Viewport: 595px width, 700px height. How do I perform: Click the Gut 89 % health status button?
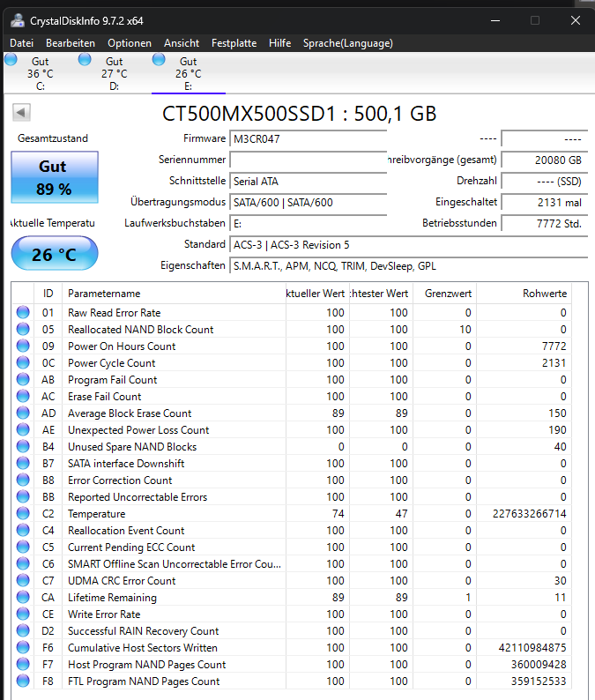tap(55, 177)
